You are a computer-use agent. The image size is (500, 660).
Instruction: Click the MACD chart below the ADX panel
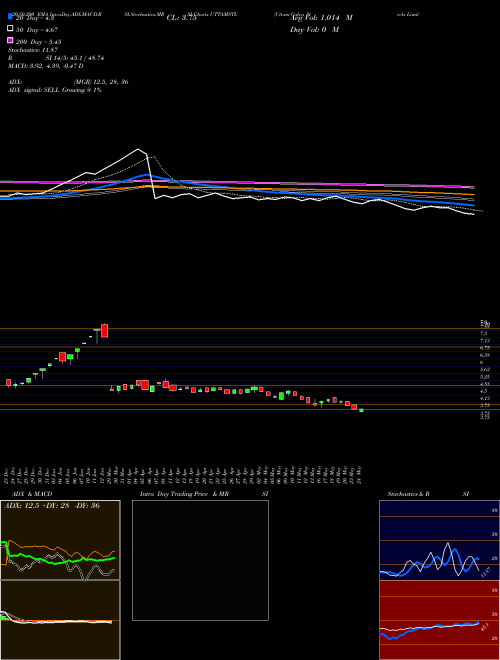tap(60, 620)
